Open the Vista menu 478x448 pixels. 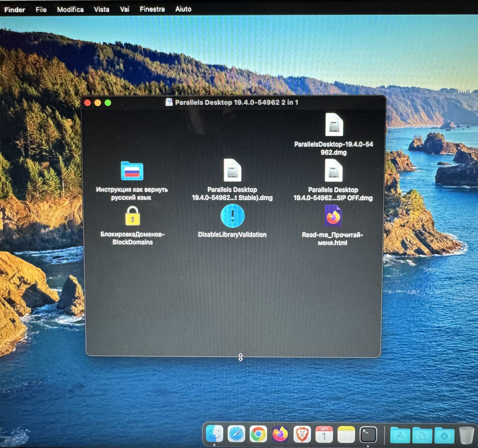click(x=101, y=9)
